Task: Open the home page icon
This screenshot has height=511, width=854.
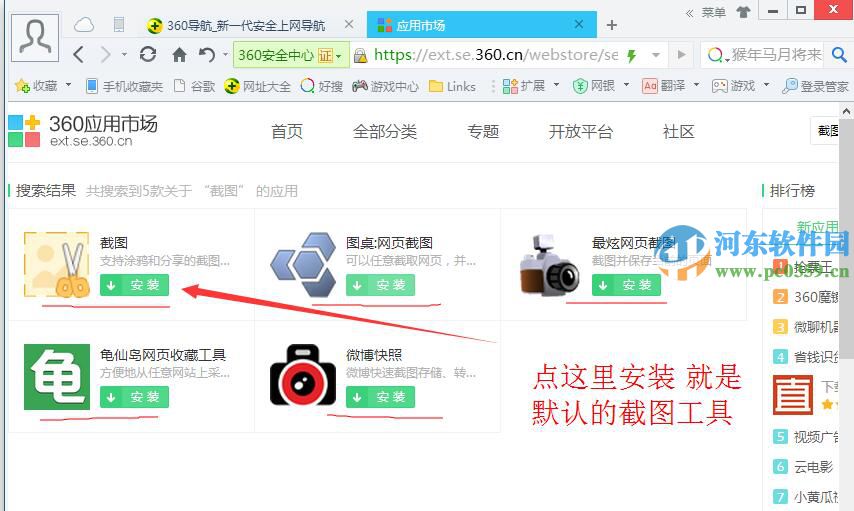Action: click(179, 54)
